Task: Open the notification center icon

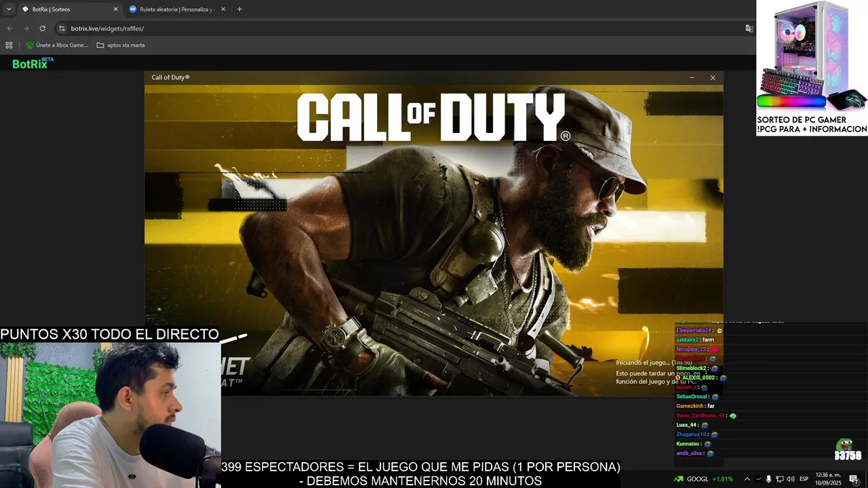Action: [854, 479]
